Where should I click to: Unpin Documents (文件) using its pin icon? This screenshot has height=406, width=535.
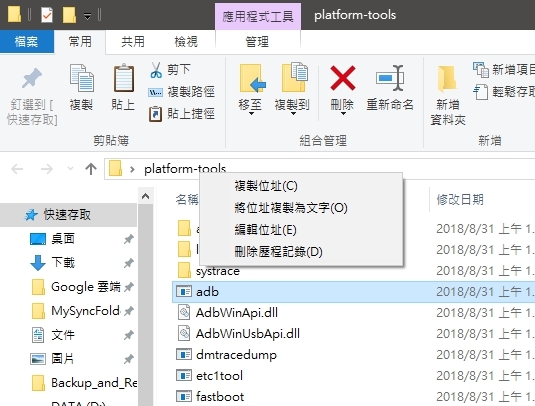[x=129, y=335]
